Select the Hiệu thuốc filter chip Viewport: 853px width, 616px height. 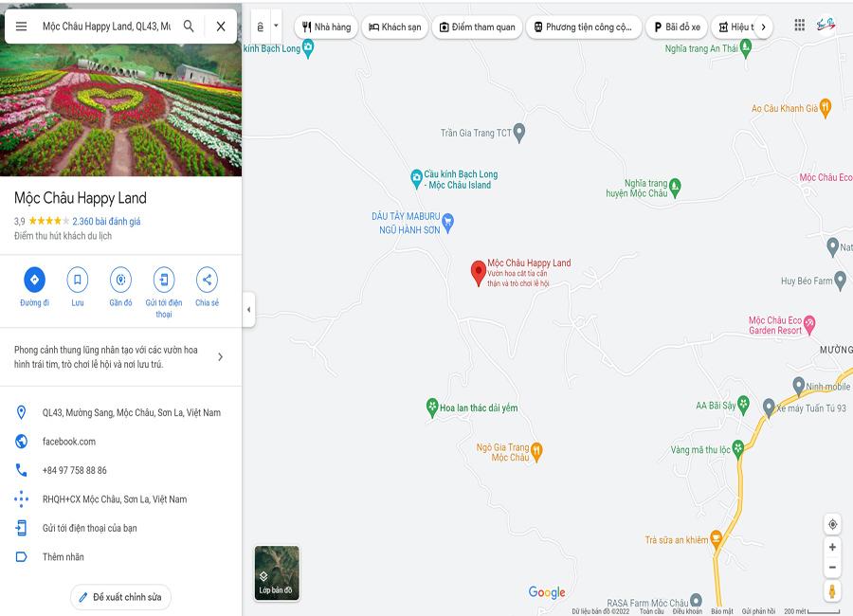(x=735, y=27)
